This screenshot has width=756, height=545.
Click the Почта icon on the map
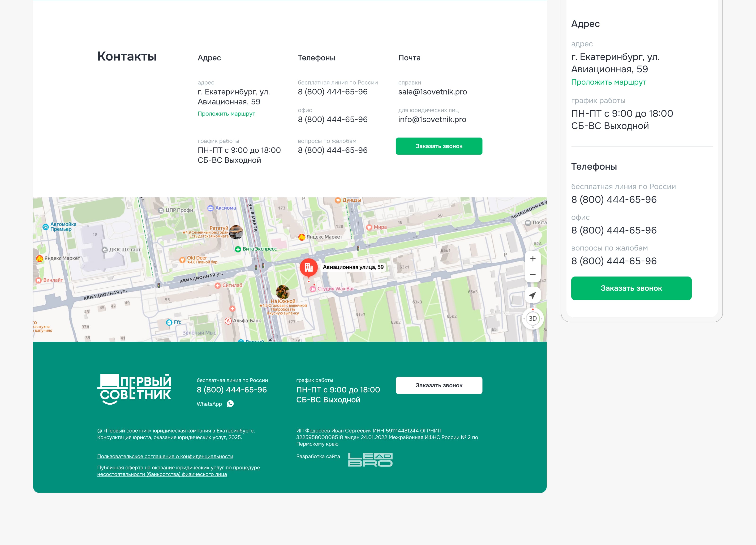(528, 223)
